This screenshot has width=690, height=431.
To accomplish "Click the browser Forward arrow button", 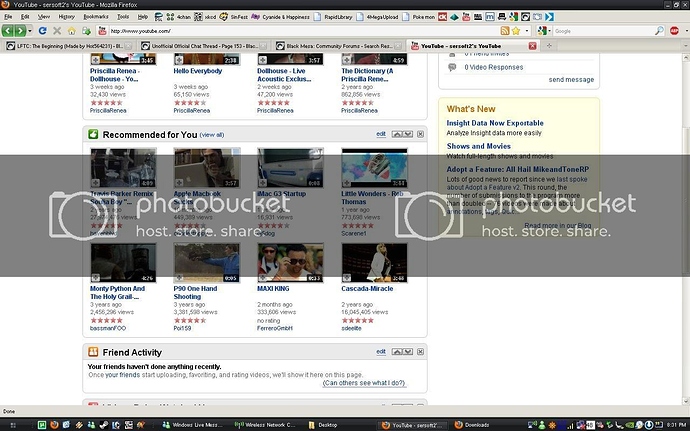I will [x=20, y=31].
